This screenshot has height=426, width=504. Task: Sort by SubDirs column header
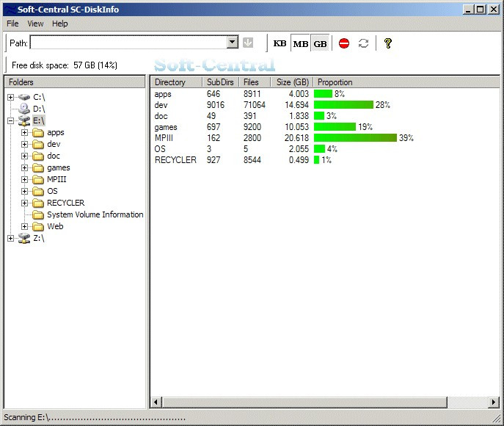(221, 82)
